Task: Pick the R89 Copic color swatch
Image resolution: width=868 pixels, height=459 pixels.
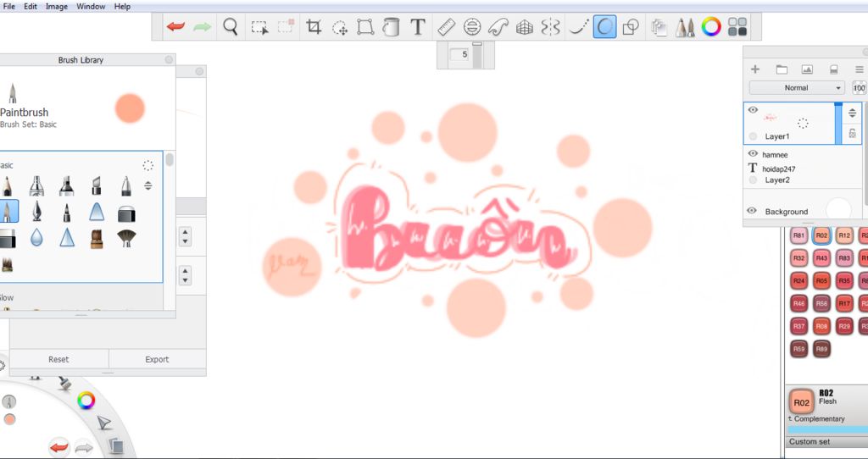Action: (821, 349)
